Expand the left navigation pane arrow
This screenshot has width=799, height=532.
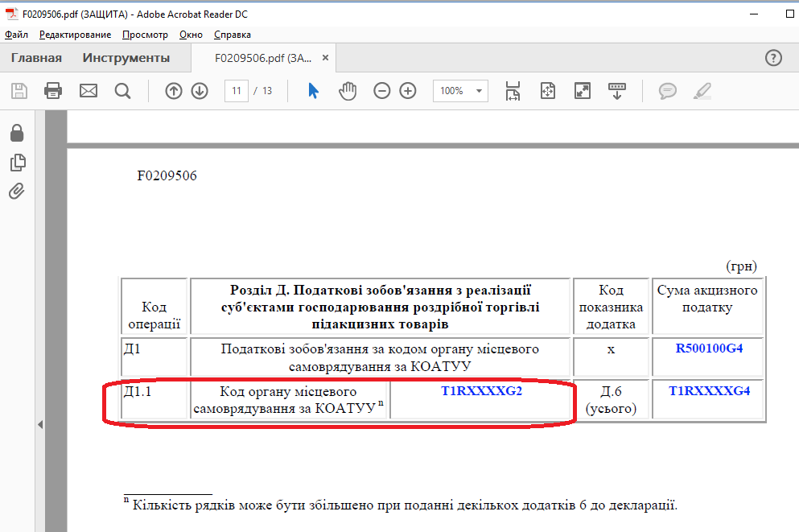pos(40,424)
